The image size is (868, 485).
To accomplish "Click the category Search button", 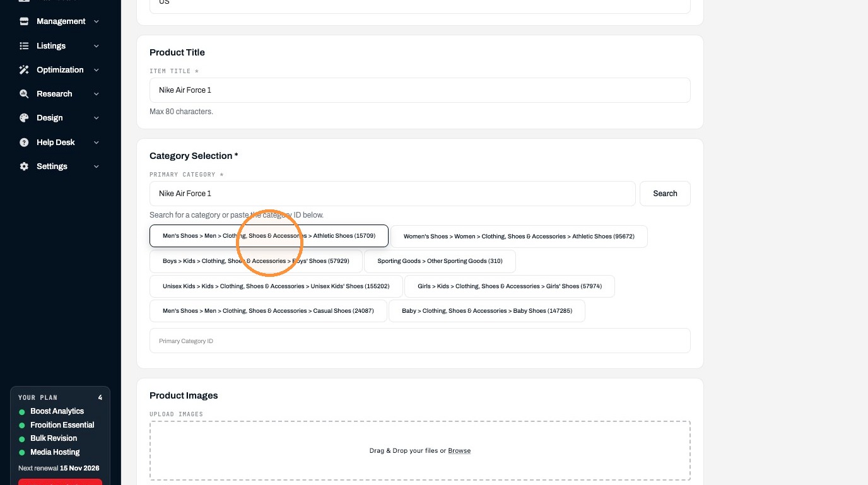I will coord(665,194).
